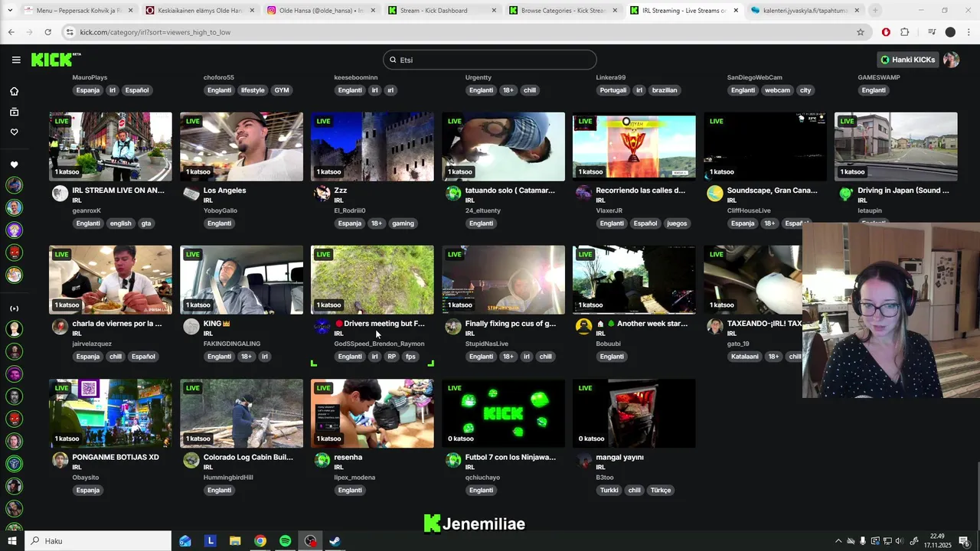This screenshot has height=551, width=980.
Task: Click the webcam tag under SanDiegoWebCam
Action: click(777, 90)
